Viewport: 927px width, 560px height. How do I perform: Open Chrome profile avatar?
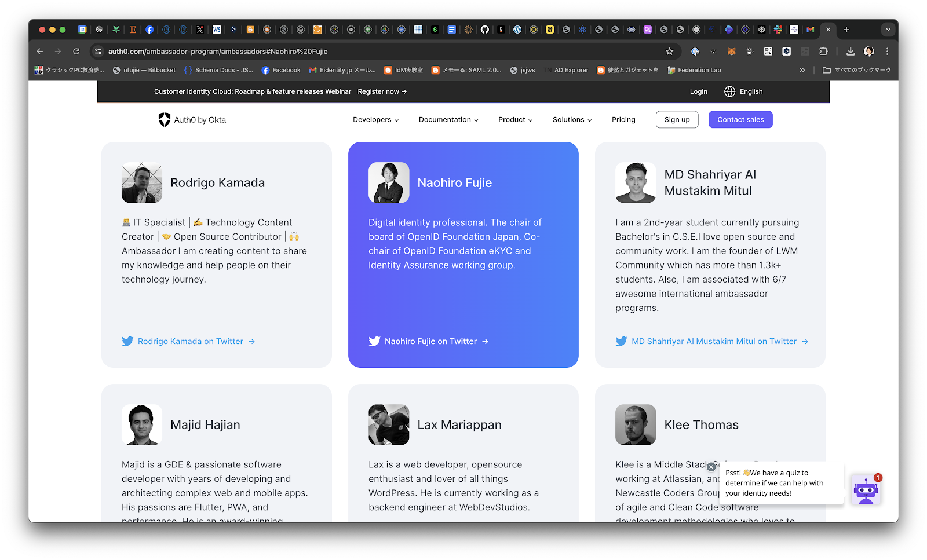(869, 52)
